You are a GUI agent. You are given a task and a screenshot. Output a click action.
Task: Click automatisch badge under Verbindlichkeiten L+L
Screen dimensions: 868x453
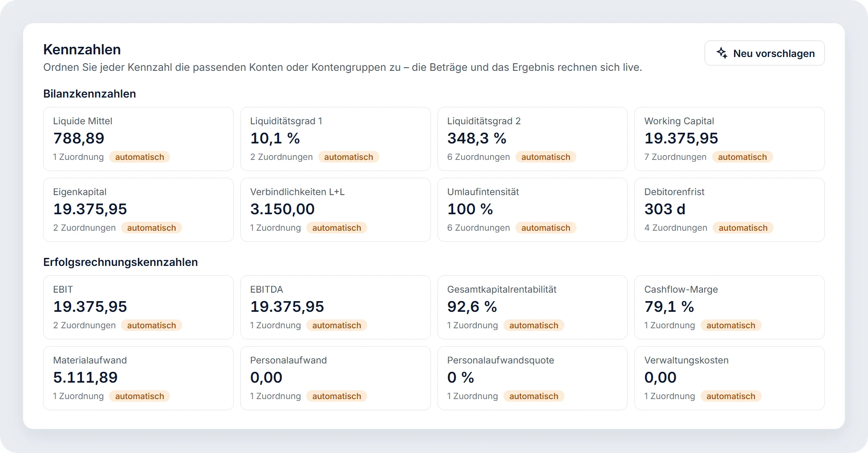[x=337, y=228]
